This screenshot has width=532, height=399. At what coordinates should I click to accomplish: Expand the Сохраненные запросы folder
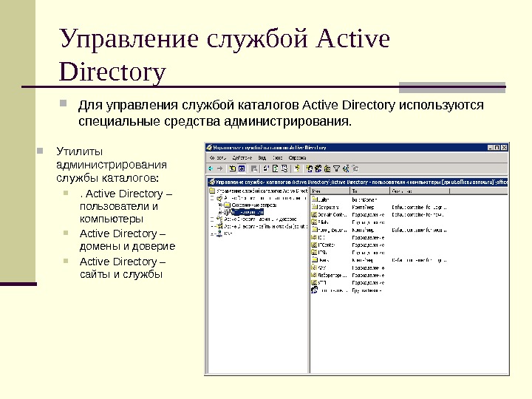(220, 205)
